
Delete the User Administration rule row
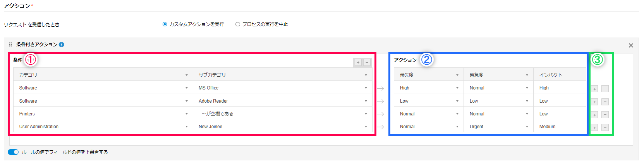[x=605, y=127]
